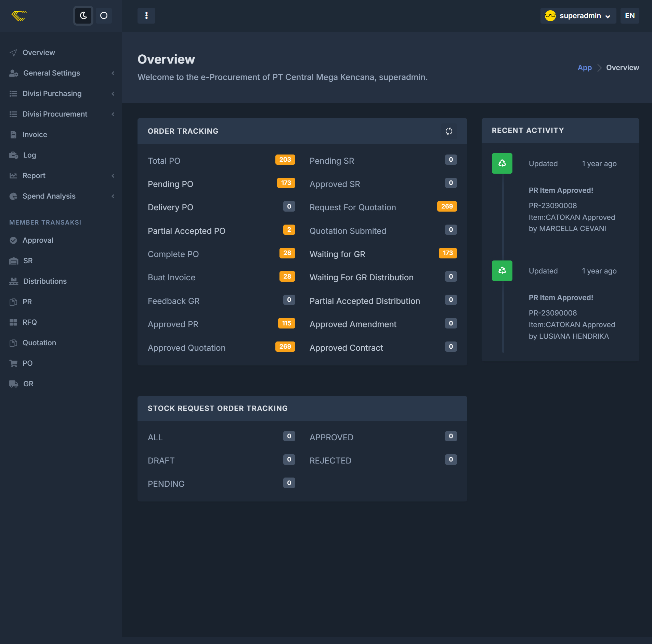Click the orange 269 Request For Quotation badge
652x644 pixels.
click(x=447, y=206)
